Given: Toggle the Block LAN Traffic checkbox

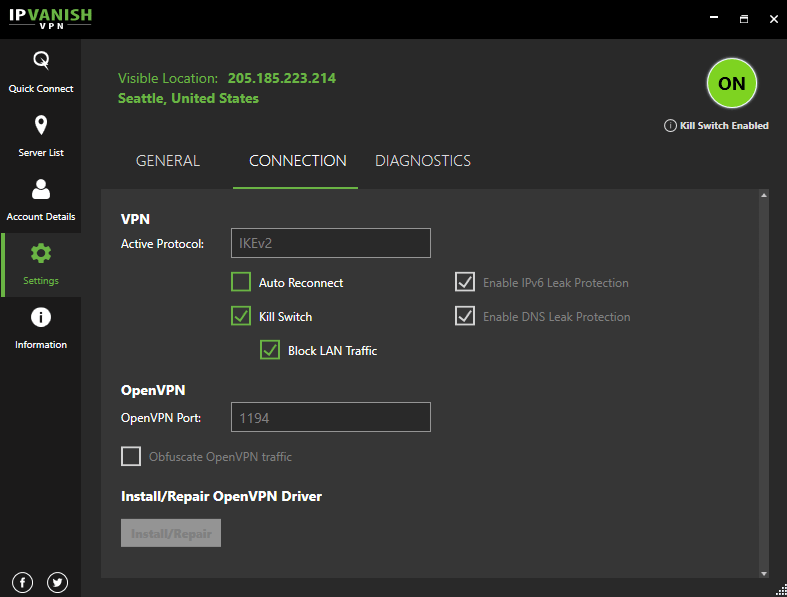Looking at the screenshot, I should pos(270,350).
